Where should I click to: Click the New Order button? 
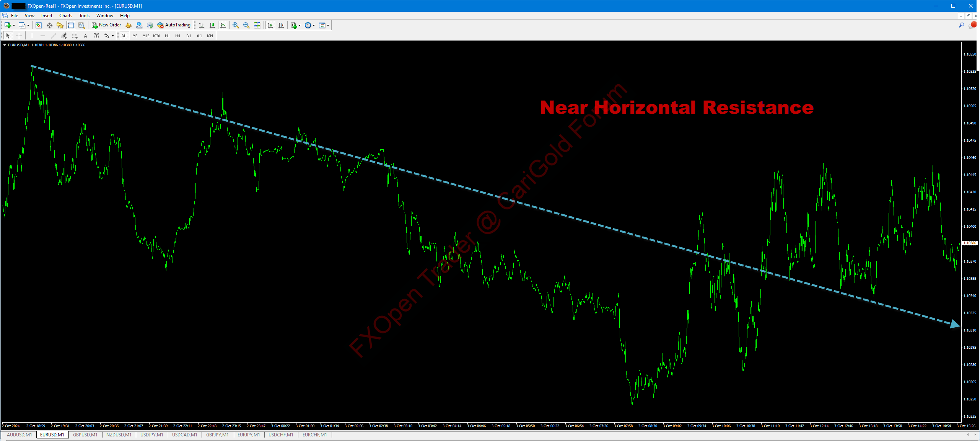click(x=107, y=25)
